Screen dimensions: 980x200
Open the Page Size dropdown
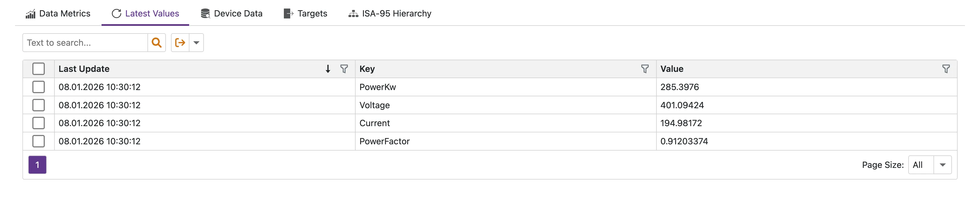point(943,164)
